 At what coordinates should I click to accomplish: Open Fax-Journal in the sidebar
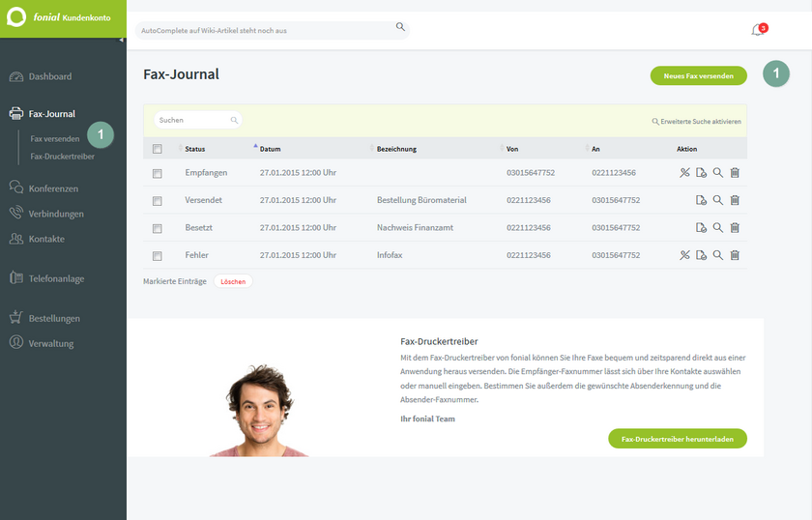pos(52,113)
